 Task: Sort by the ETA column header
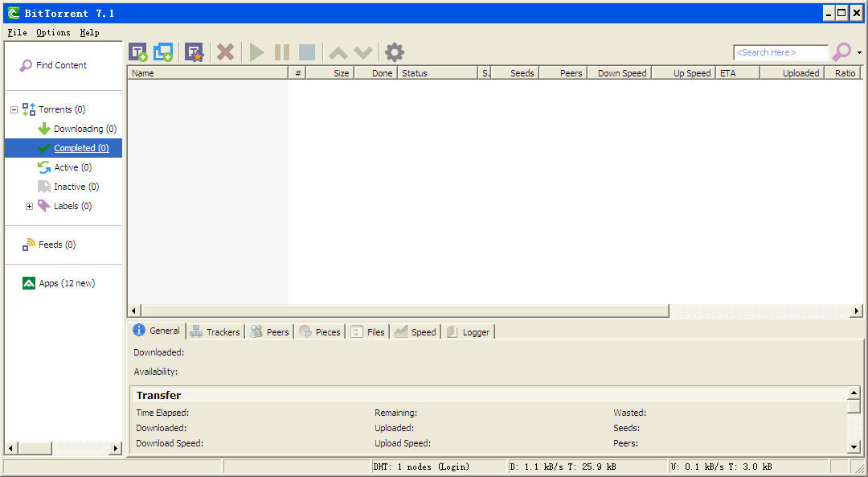click(x=737, y=73)
